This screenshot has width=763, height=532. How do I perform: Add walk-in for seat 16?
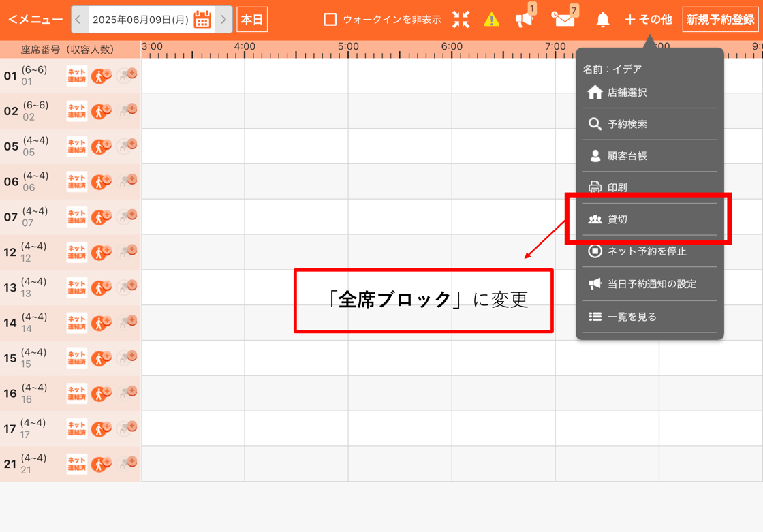click(102, 393)
